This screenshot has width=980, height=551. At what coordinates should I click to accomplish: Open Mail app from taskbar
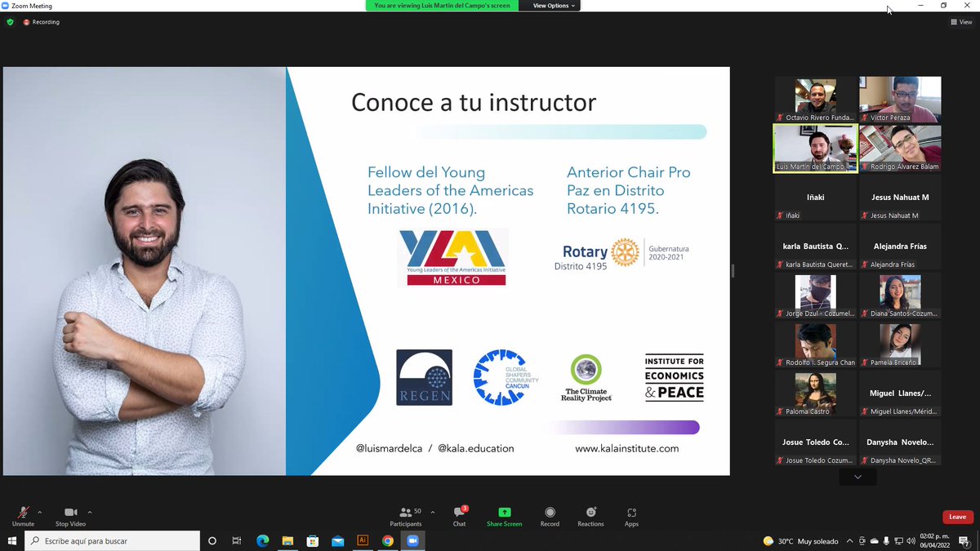coord(337,540)
